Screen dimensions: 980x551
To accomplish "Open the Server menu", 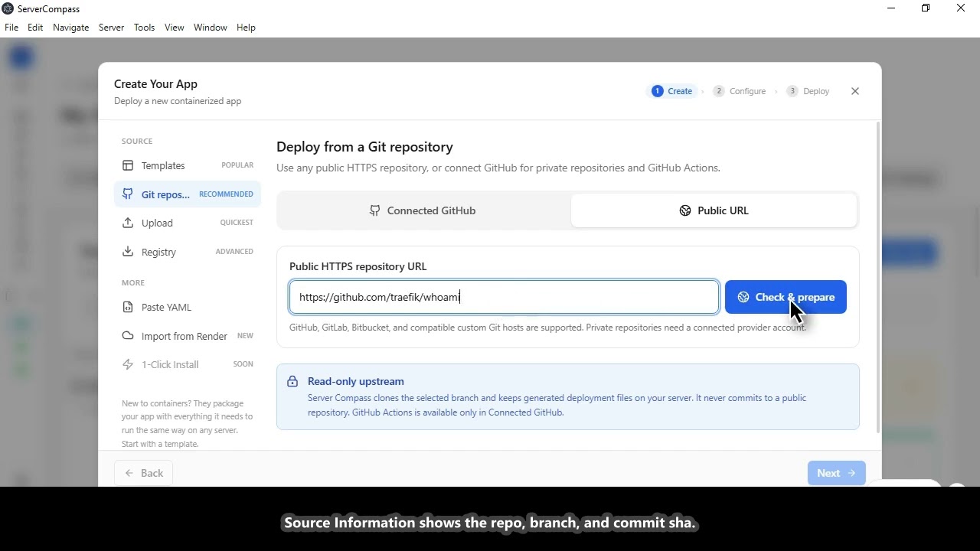I will pos(111,28).
